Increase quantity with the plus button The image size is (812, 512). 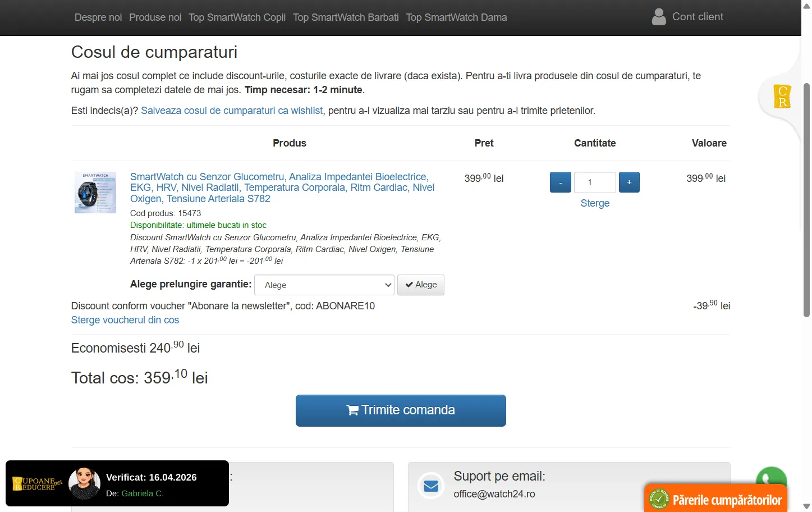[629, 182]
